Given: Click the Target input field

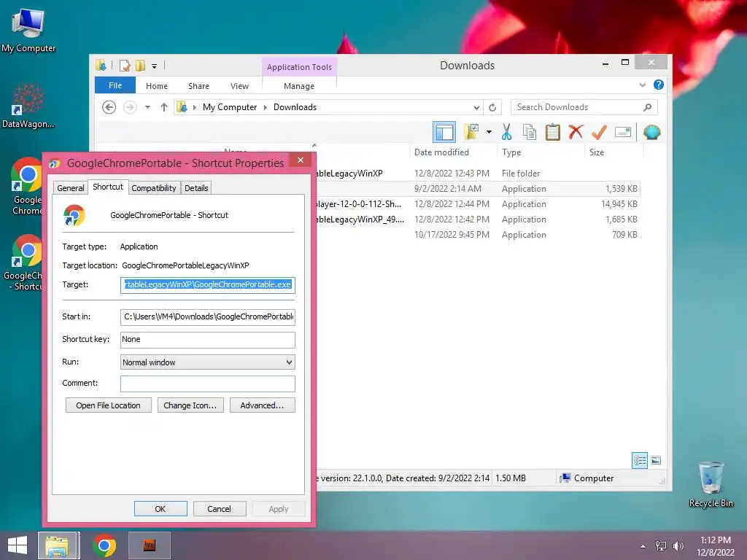Looking at the screenshot, I should (208, 285).
